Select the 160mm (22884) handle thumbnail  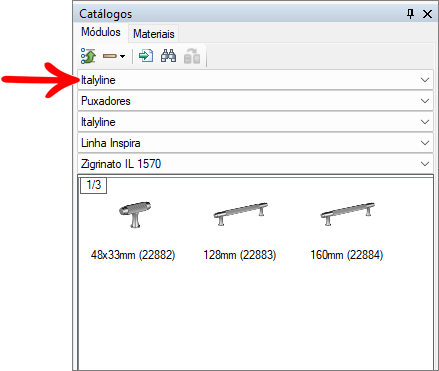pyautogui.click(x=347, y=214)
